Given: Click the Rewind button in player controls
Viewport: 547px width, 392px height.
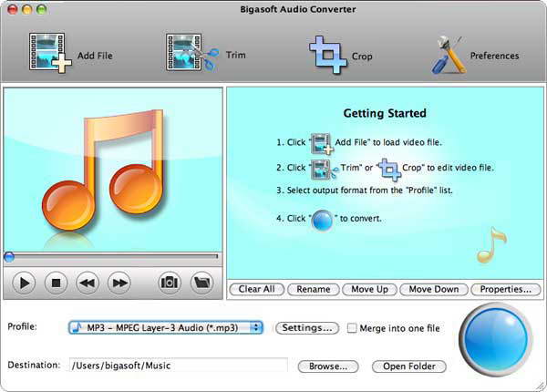Looking at the screenshot, I should (x=88, y=283).
